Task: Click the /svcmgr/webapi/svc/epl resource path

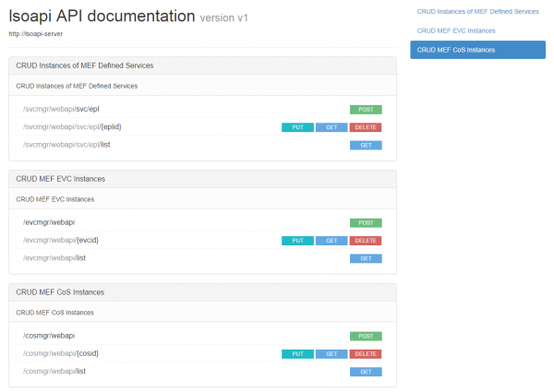Action: click(x=61, y=109)
